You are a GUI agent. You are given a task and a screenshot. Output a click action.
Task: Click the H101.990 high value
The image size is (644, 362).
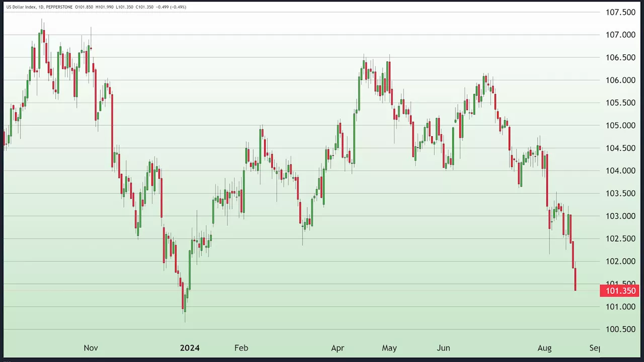[x=105, y=7]
